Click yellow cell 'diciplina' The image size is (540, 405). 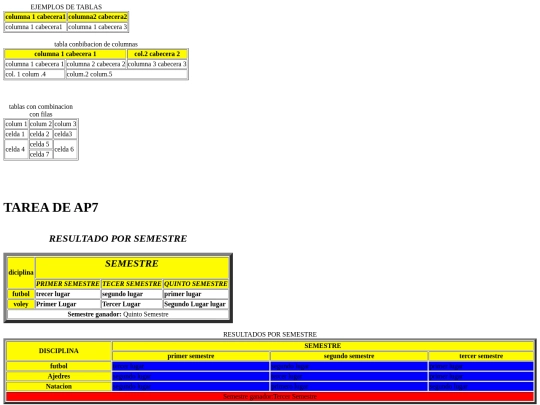click(21, 273)
